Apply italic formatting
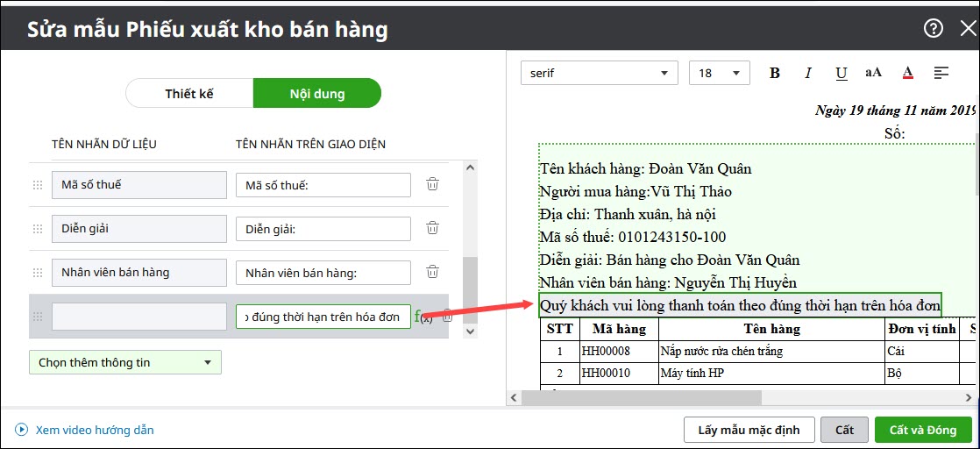Viewport: 980px width, 449px height. pos(807,73)
